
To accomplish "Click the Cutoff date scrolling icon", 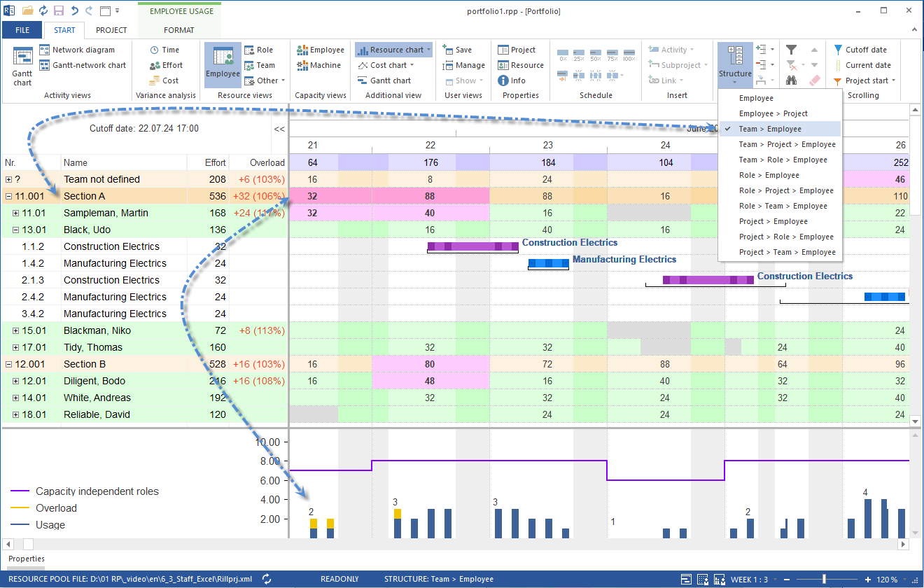I will [860, 50].
